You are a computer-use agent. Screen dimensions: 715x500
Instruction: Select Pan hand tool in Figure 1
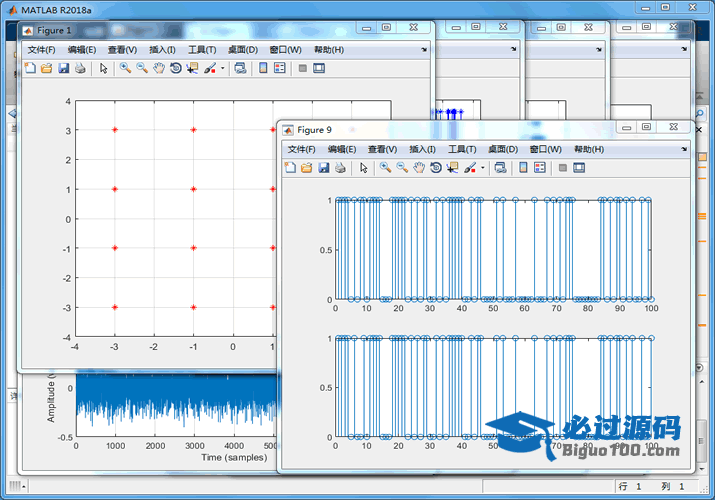[159, 68]
